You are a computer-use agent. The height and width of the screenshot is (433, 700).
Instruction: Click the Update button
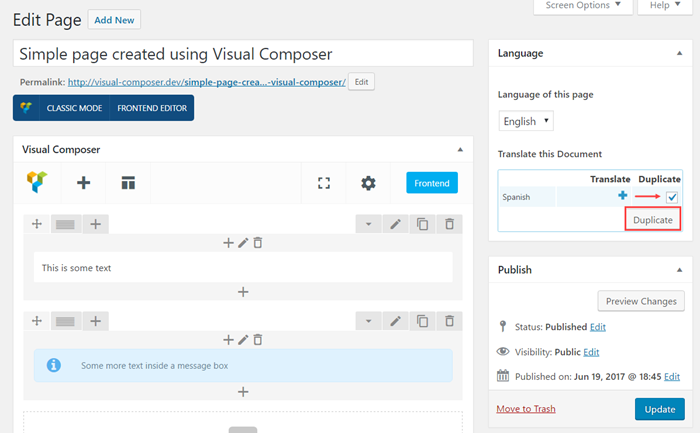tap(660, 409)
